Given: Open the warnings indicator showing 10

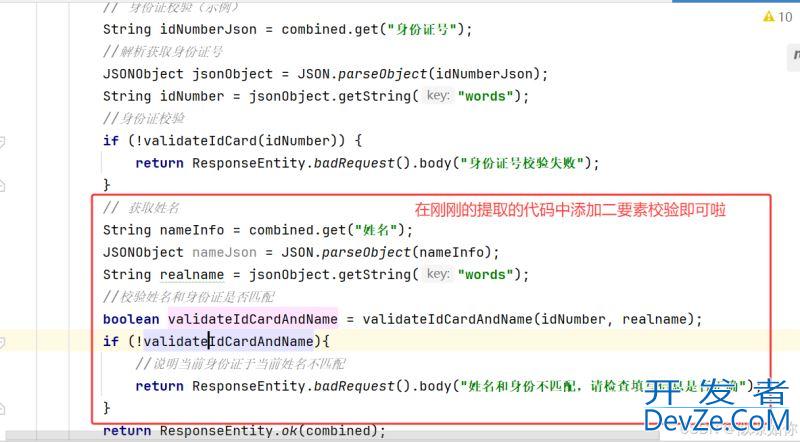Looking at the screenshot, I should coord(778,17).
